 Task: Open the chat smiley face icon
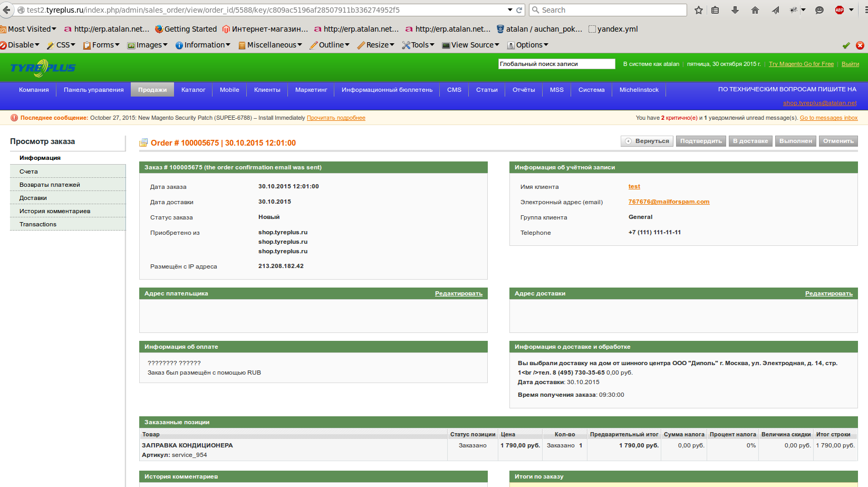pos(819,10)
